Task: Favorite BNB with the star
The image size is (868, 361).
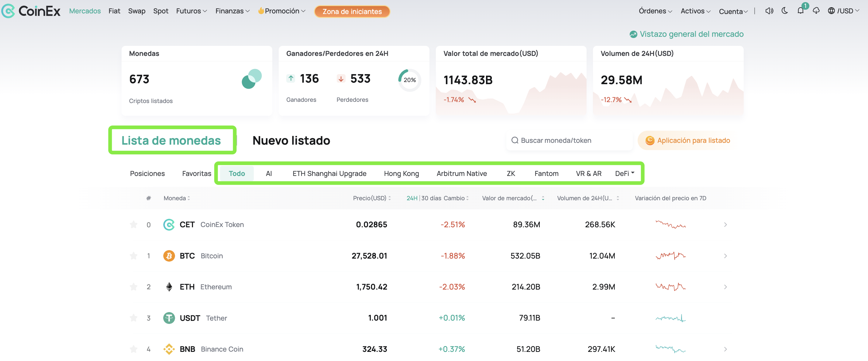Action: click(133, 349)
